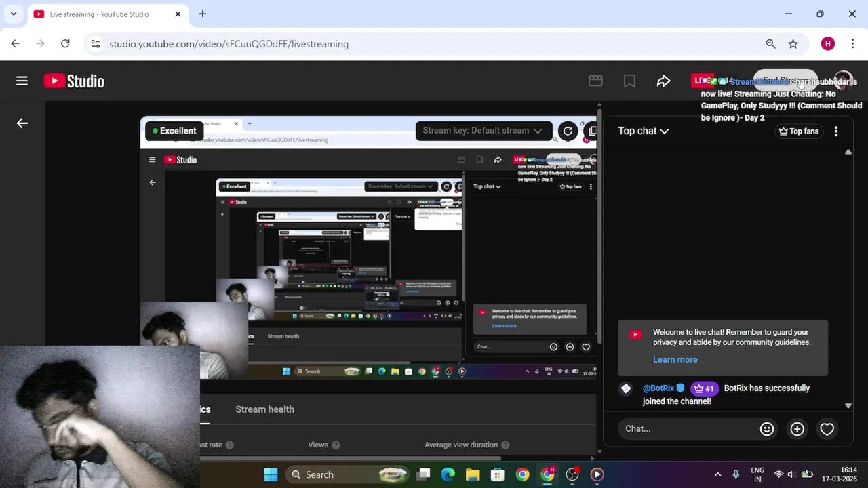Click the live stream preview video
Viewport: 868px width, 488px height.
click(x=368, y=247)
